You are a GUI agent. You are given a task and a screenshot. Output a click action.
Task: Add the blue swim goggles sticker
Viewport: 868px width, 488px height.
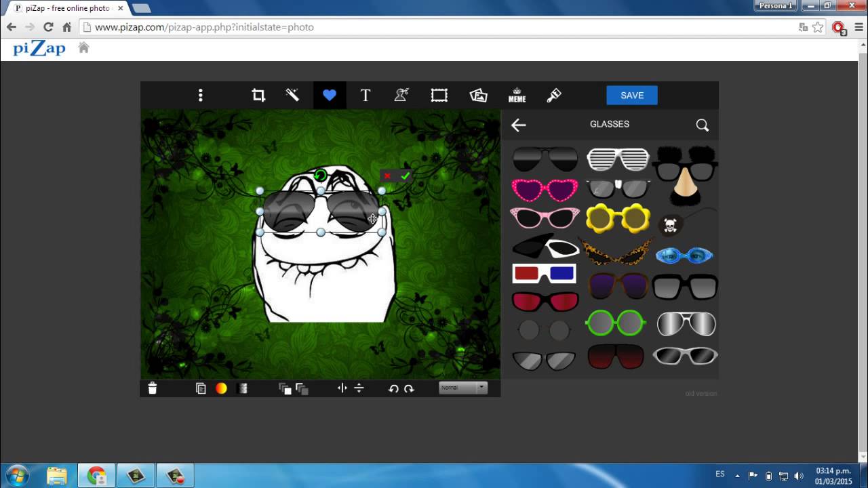[684, 256]
